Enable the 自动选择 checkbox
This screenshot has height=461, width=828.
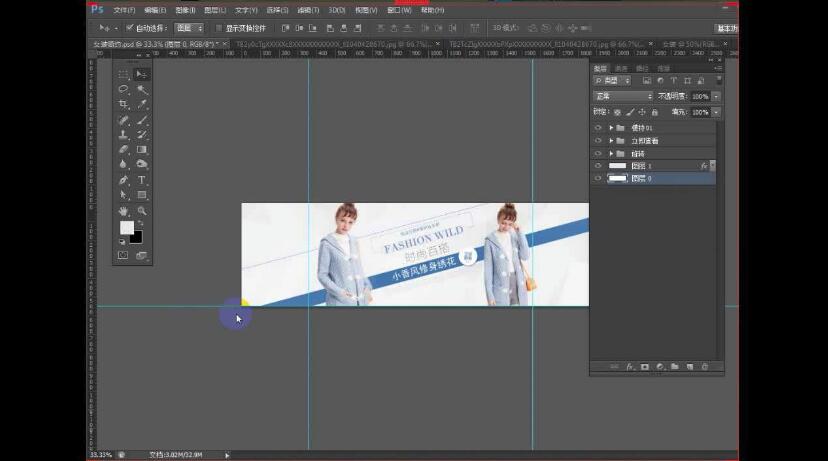130,28
